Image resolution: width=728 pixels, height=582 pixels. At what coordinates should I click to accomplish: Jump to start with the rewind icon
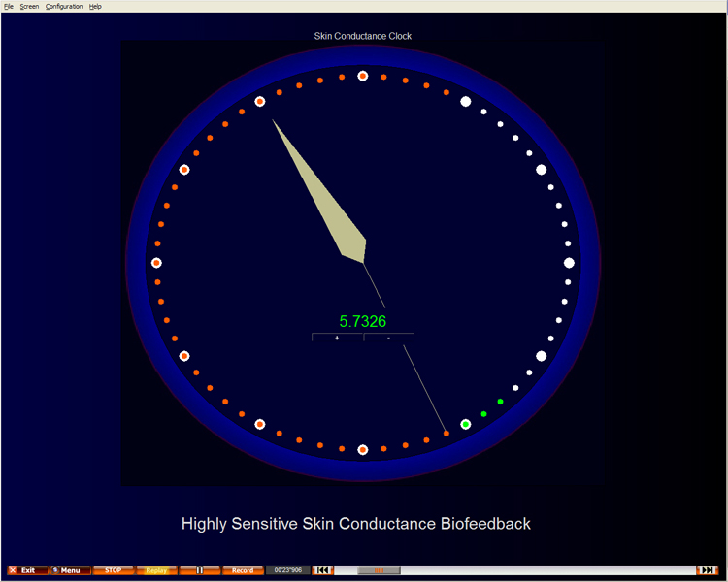pyautogui.click(x=323, y=570)
